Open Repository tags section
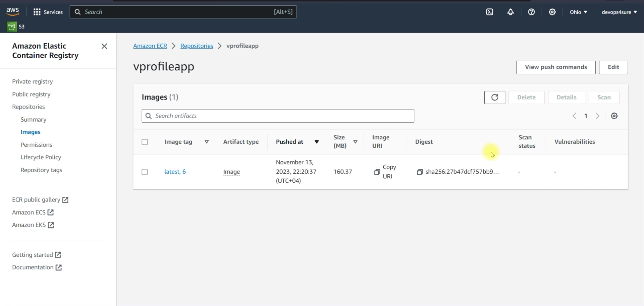 (x=41, y=170)
